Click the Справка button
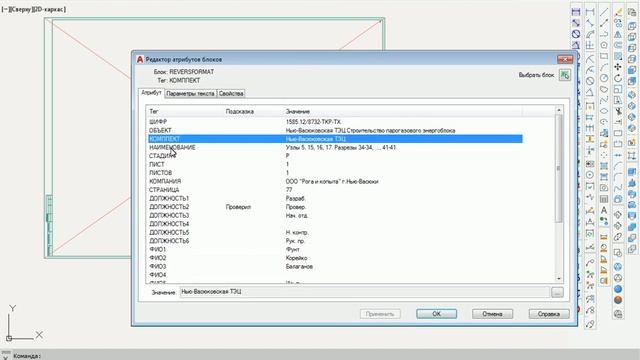Screen dimensions: 640x360 [x=549, y=314]
